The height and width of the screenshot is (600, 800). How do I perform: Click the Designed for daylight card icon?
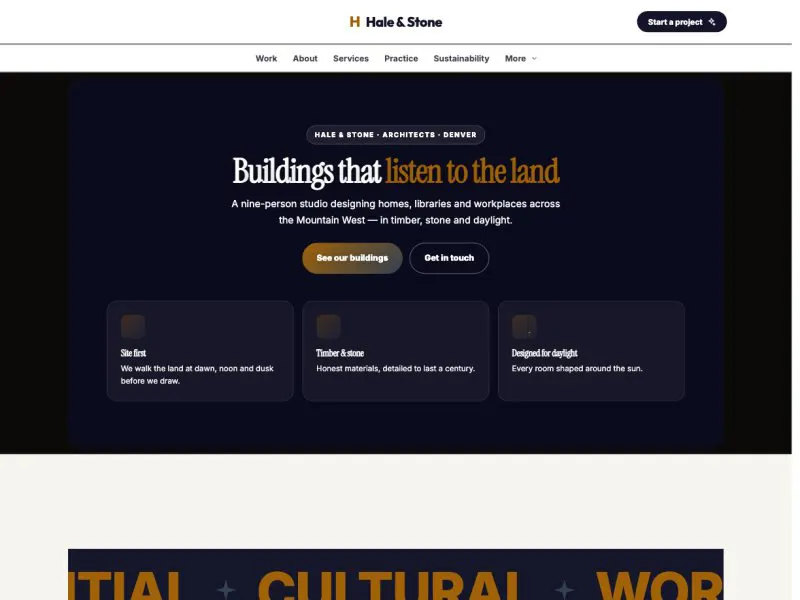524,327
